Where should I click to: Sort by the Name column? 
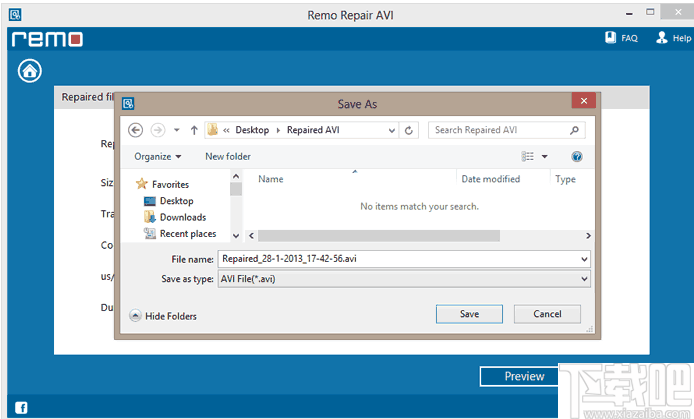[x=270, y=179]
